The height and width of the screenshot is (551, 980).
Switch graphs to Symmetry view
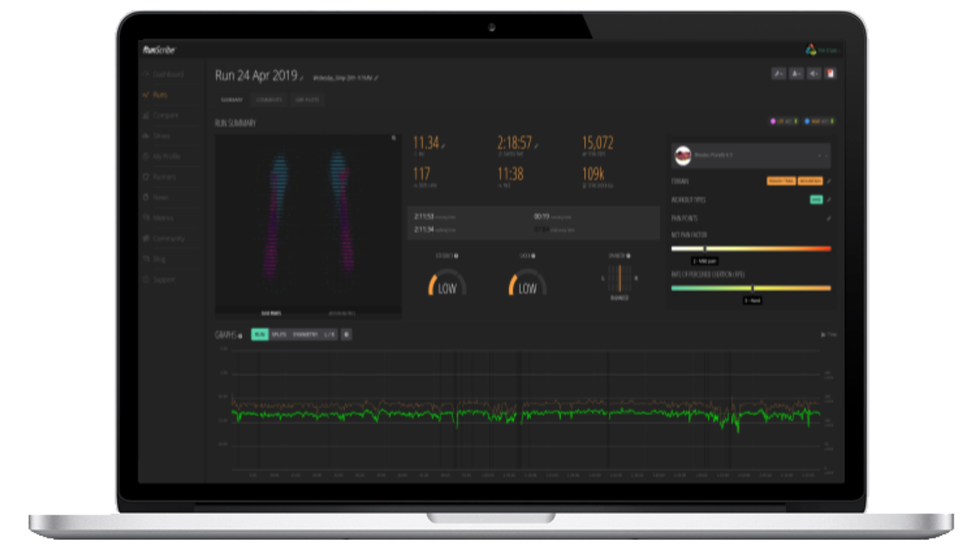pos(305,335)
